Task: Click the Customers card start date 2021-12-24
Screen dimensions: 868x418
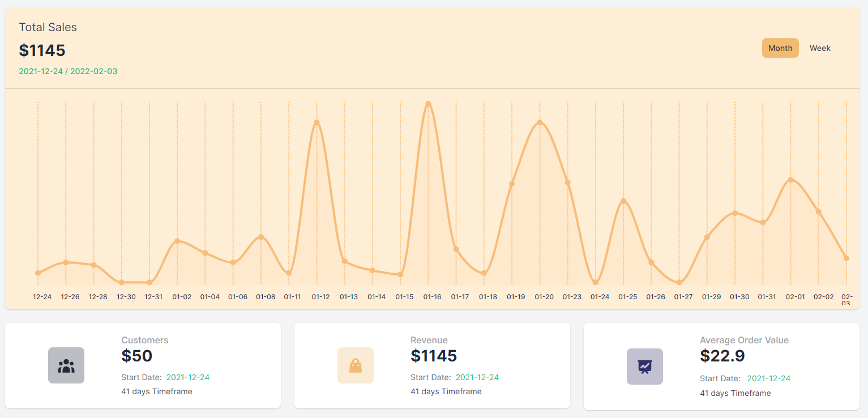Action: pyautogui.click(x=188, y=377)
